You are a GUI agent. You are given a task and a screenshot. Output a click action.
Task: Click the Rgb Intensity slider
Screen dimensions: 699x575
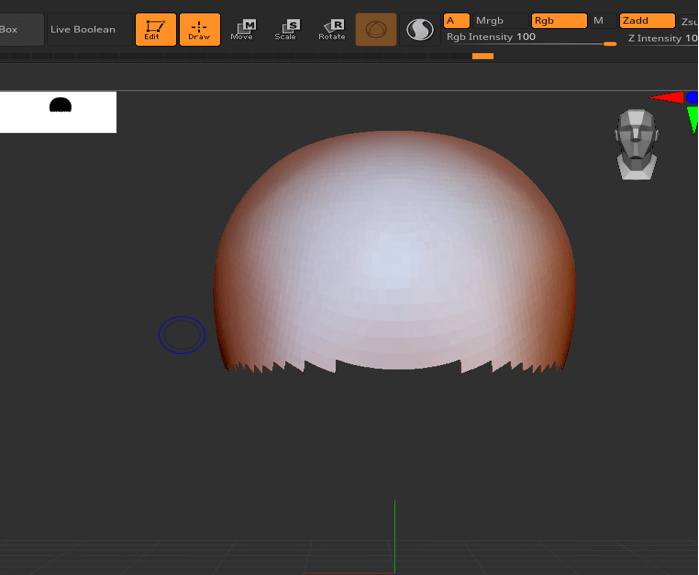coord(530,38)
